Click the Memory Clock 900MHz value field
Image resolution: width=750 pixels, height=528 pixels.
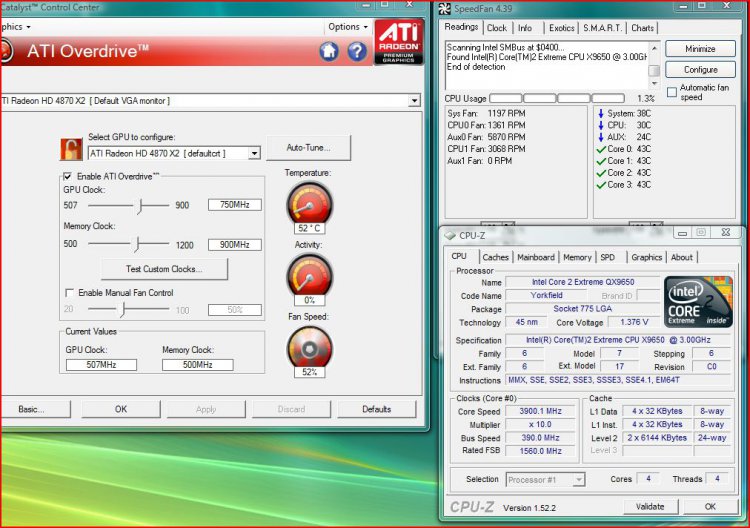pyautogui.click(x=235, y=245)
